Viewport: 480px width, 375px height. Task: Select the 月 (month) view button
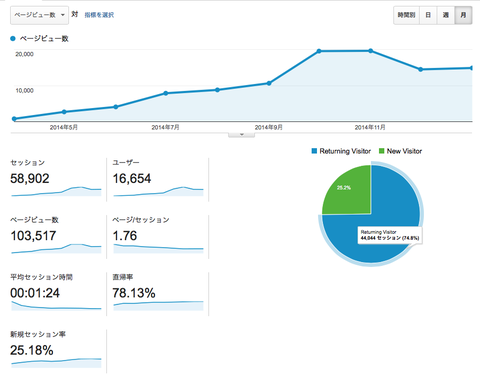(463, 15)
